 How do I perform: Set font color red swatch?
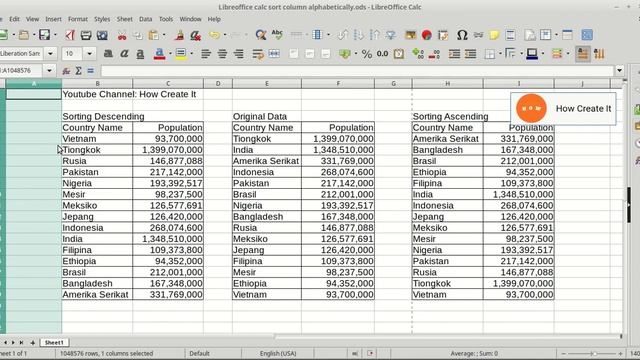159,54
